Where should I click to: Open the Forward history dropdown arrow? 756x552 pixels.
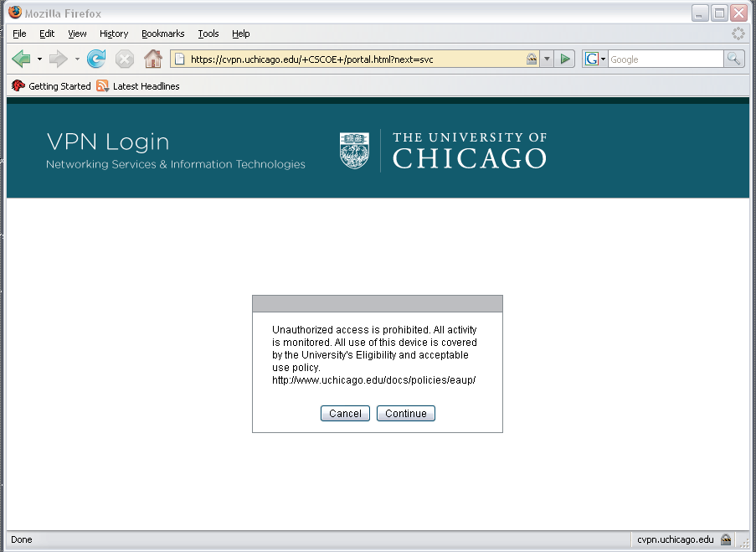tap(77, 59)
